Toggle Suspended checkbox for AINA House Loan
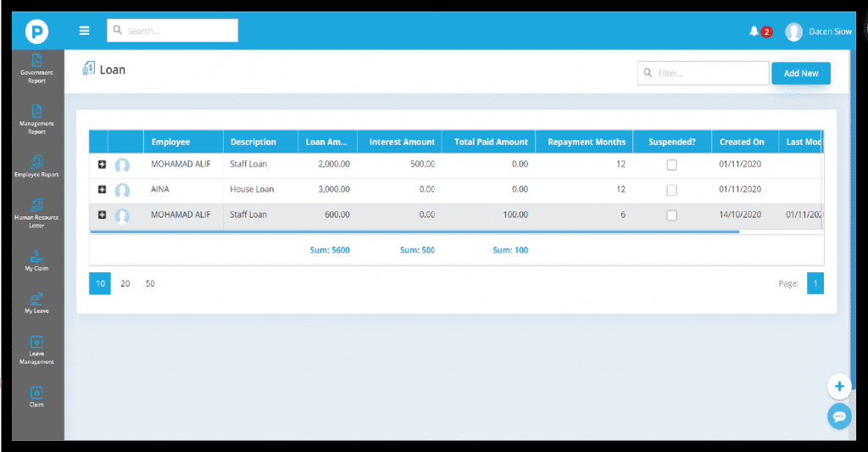 671,190
